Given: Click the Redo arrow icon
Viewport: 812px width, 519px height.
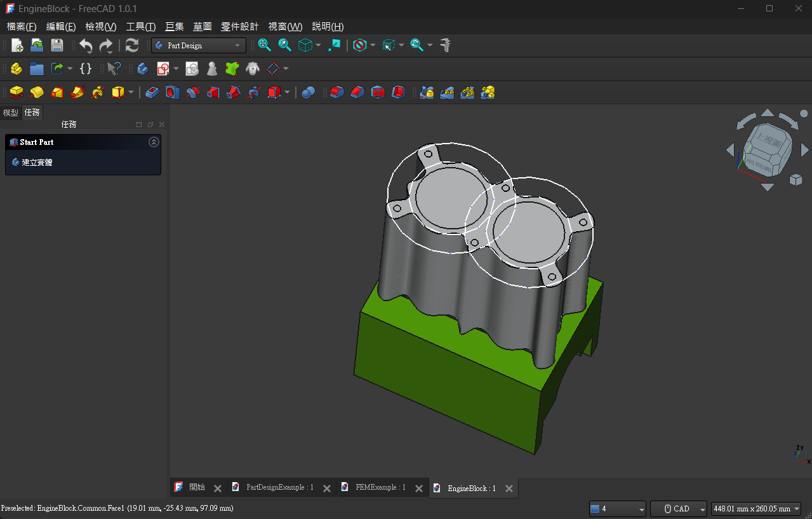Looking at the screenshot, I should coord(106,45).
